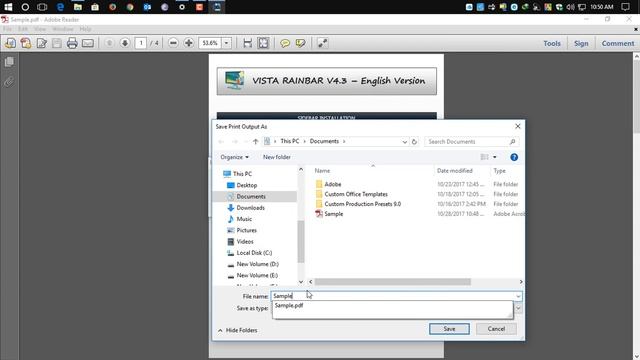Collapse folders with Hide Folders

pyautogui.click(x=238, y=330)
